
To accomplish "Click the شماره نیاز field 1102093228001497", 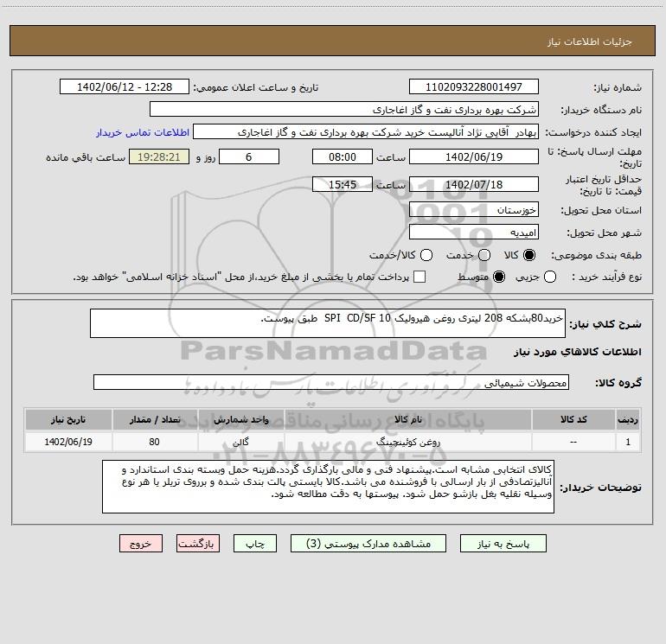I will coord(474,86).
